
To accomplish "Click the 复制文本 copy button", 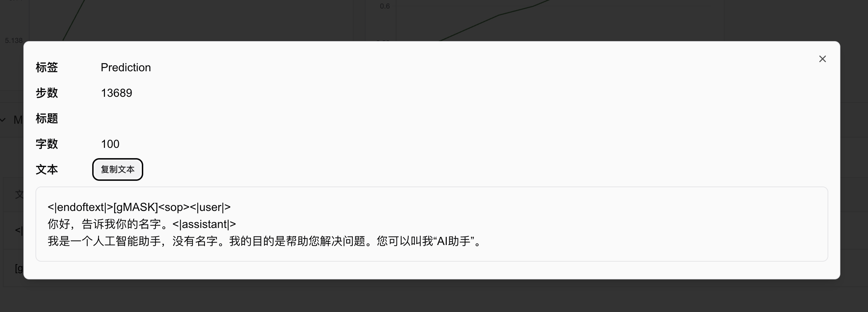I will coord(118,169).
